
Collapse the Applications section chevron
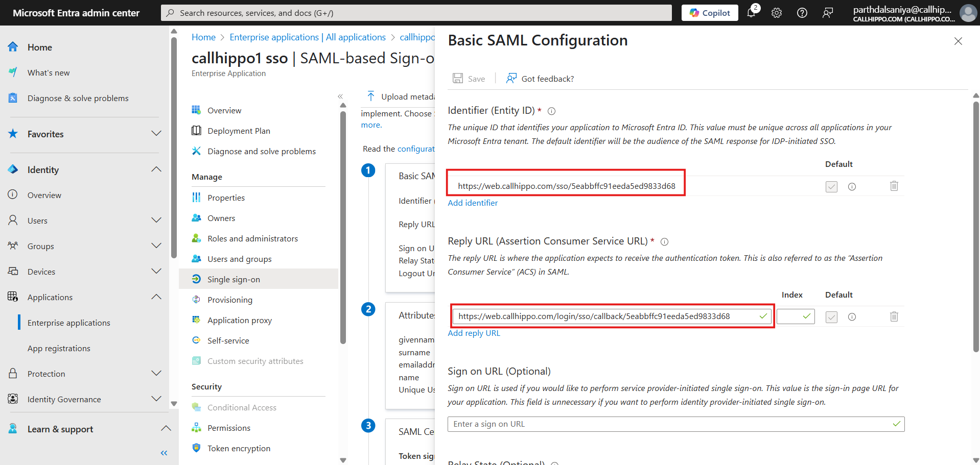point(156,297)
